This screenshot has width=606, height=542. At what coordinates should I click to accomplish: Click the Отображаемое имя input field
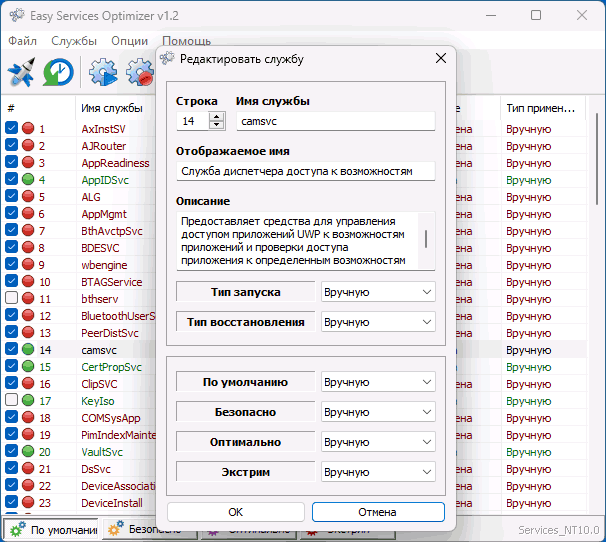click(306, 171)
